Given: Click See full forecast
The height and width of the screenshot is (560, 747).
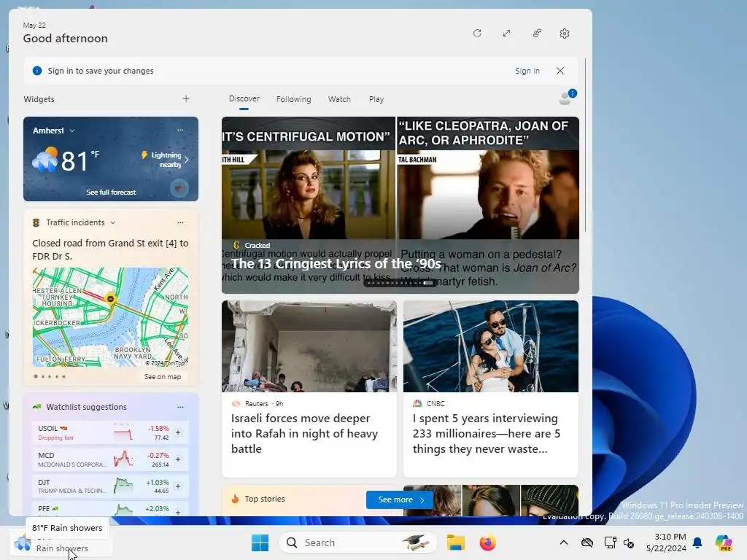Looking at the screenshot, I should tap(111, 192).
